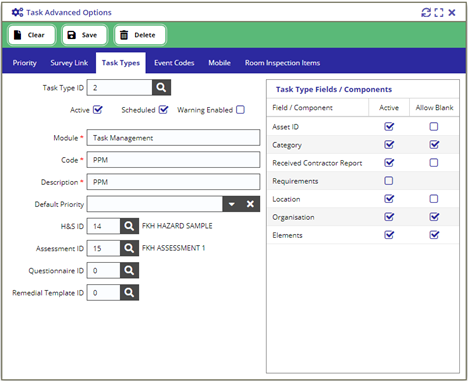Enable the Warning Enabled checkbox

(x=240, y=110)
